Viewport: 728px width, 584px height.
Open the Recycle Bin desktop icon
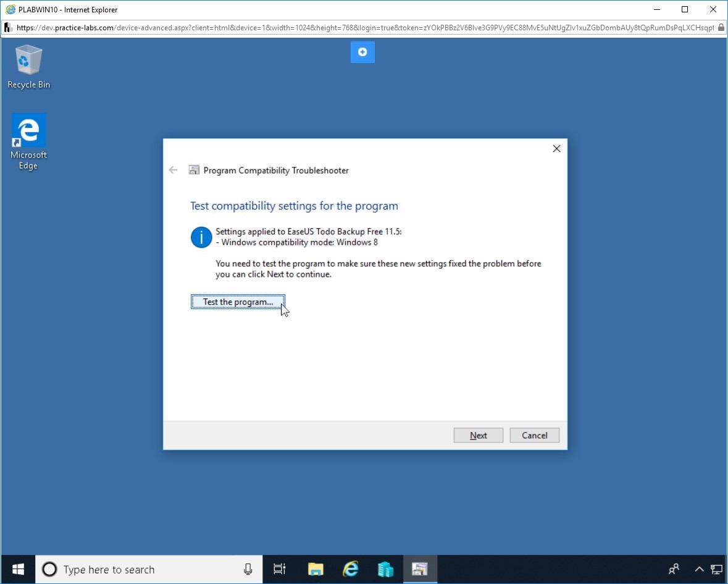[x=29, y=67]
